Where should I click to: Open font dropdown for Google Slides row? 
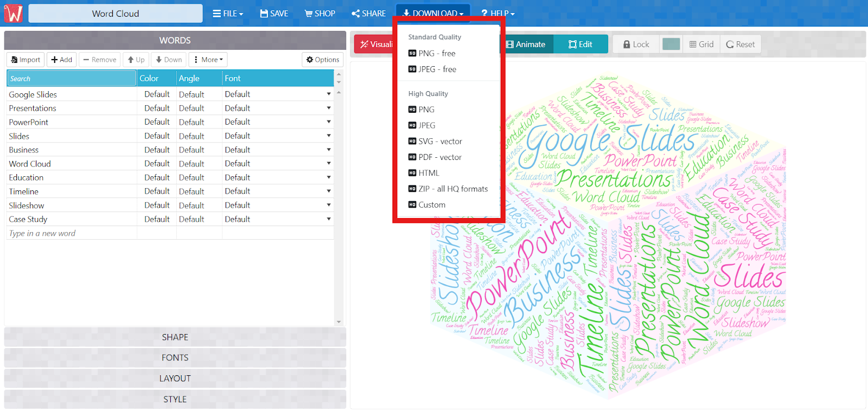click(x=329, y=94)
